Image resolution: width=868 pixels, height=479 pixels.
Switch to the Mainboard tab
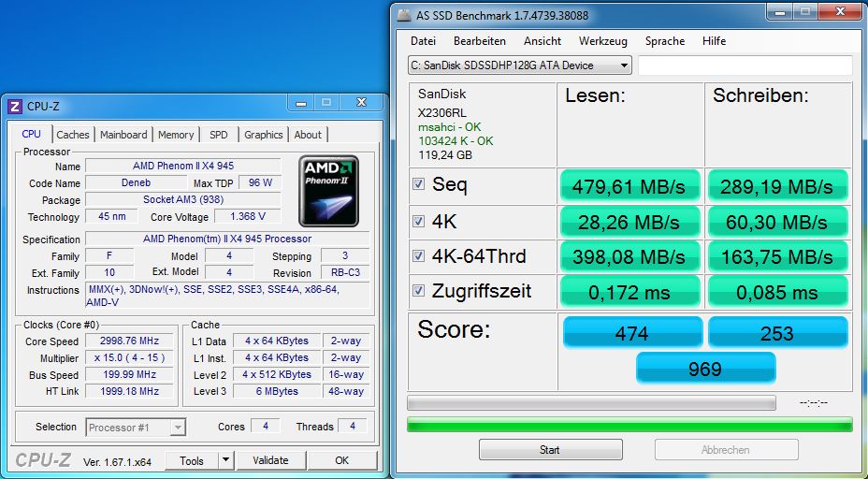123,135
